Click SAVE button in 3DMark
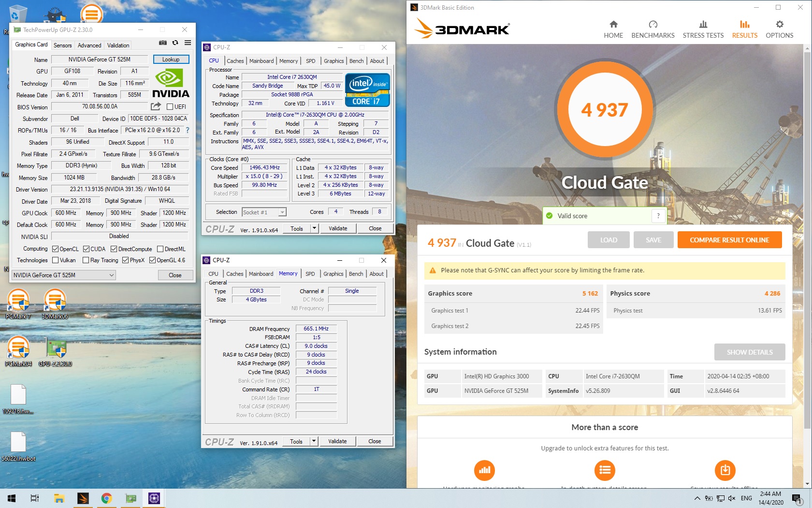 click(x=653, y=240)
